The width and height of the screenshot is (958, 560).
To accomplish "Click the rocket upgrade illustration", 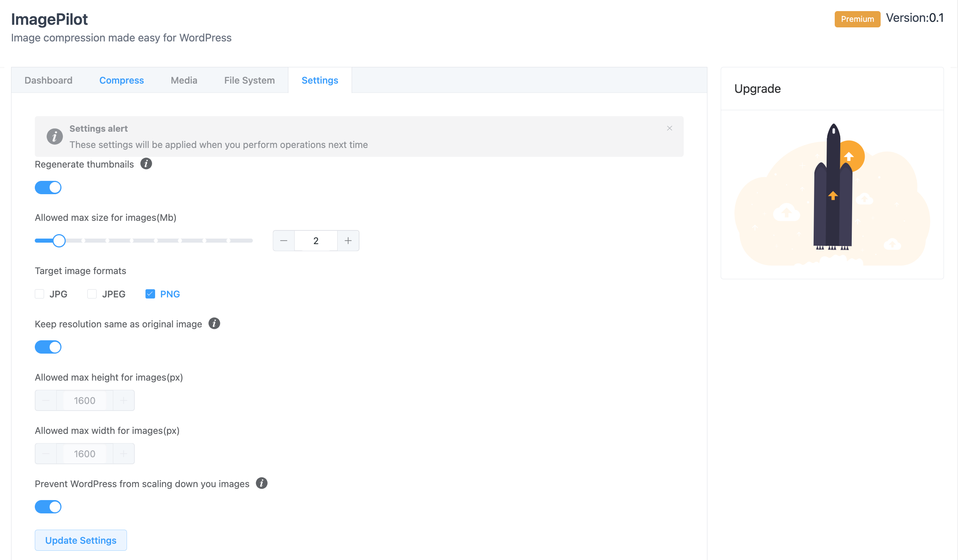I will (x=832, y=194).
